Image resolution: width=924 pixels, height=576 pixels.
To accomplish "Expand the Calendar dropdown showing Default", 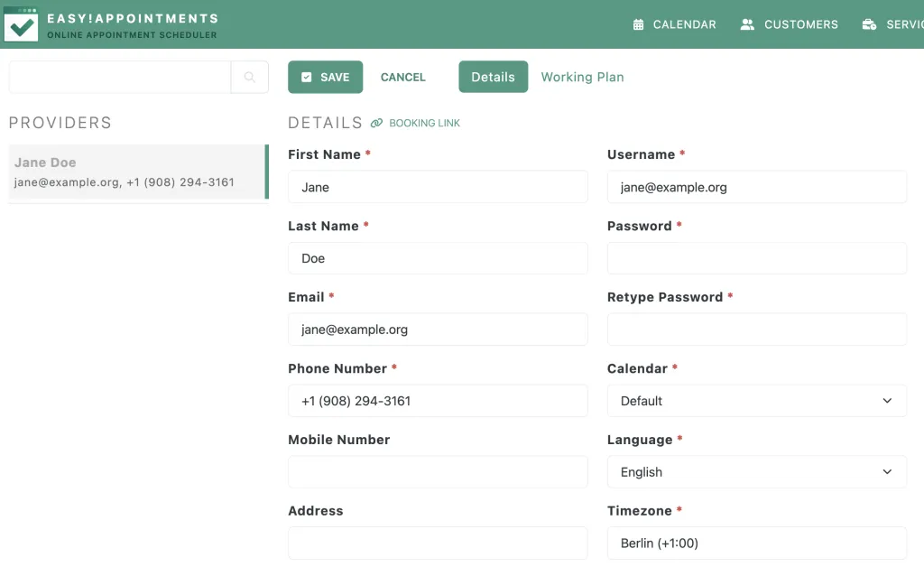I will coord(757,401).
